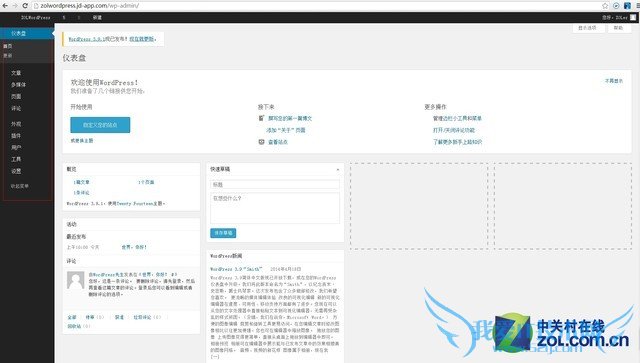Viewport: 640px width, 363px height.
Task: Click the 概览 (At a Glance) widget header
Action: click(131, 169)
